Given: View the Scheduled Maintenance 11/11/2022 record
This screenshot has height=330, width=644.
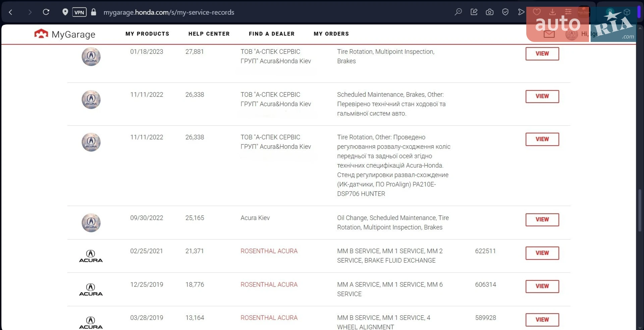Looking at the screenshot, I should click(542, 96).
